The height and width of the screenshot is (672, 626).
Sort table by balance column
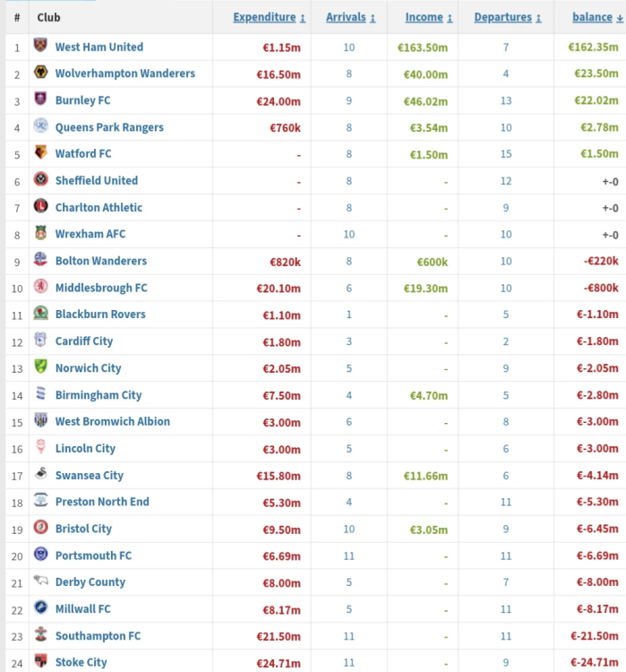[x=597, y=17]
